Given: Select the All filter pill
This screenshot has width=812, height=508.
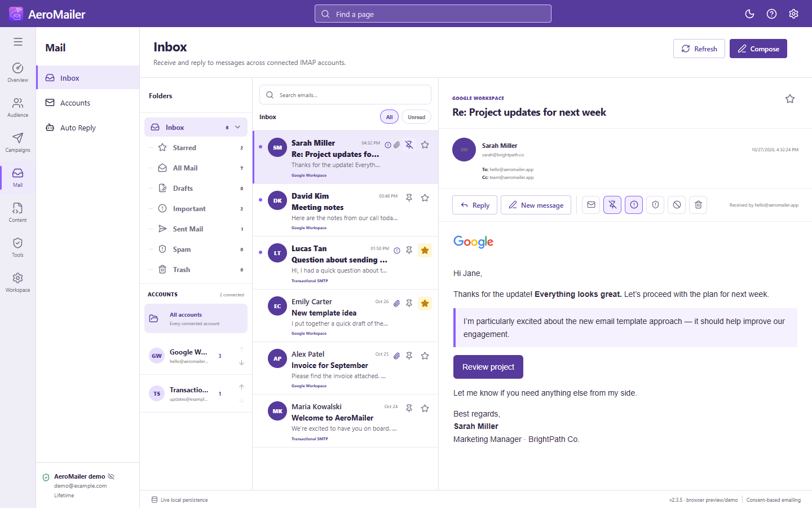Looking at the screenshot, I should (389, 117).
